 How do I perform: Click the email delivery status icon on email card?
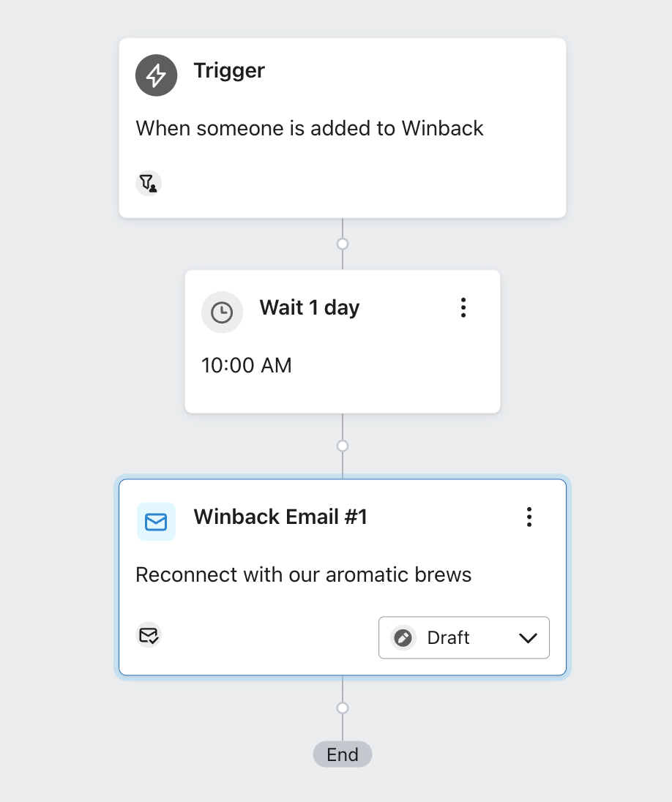tap(149, 635)
